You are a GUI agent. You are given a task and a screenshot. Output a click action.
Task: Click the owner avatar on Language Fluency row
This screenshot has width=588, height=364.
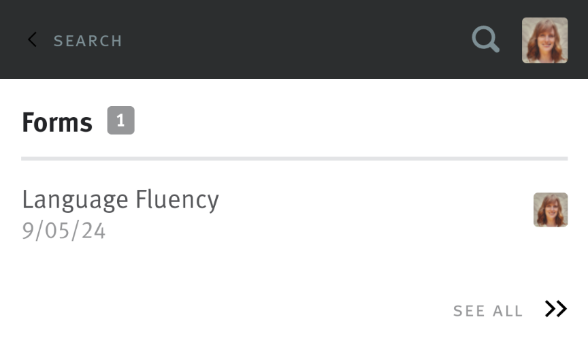tap(550, 210)
